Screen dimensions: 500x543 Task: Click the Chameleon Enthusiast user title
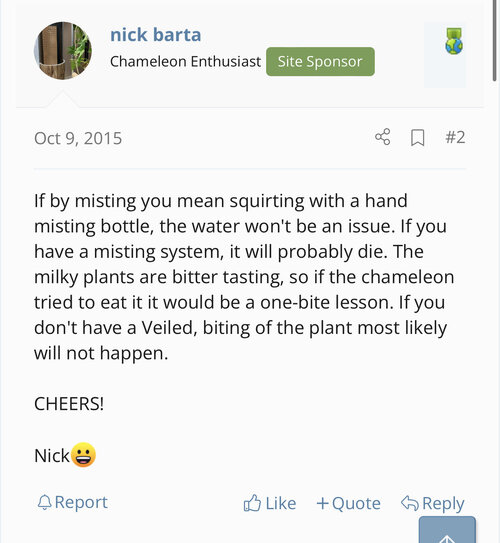pos(185,62)
